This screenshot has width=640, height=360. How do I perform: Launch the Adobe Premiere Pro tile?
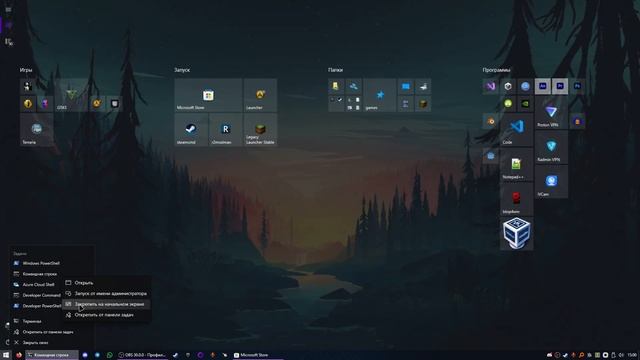pos(560,87)
